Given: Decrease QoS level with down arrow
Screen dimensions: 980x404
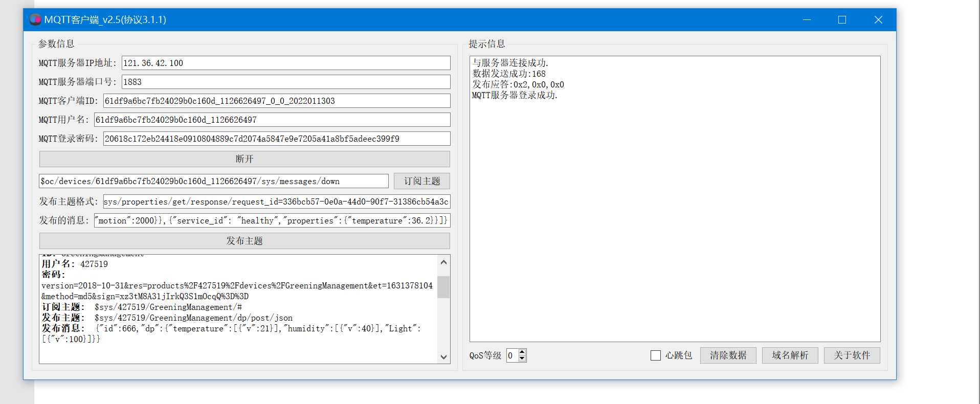Looking at the screenshot, I should click(522, 358).
